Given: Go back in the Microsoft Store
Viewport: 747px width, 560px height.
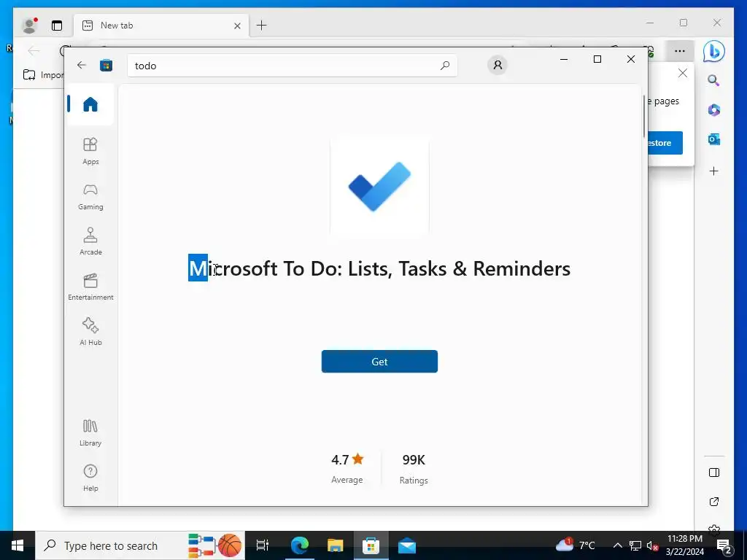Looking at the screenshot, I should click(82, 65).
